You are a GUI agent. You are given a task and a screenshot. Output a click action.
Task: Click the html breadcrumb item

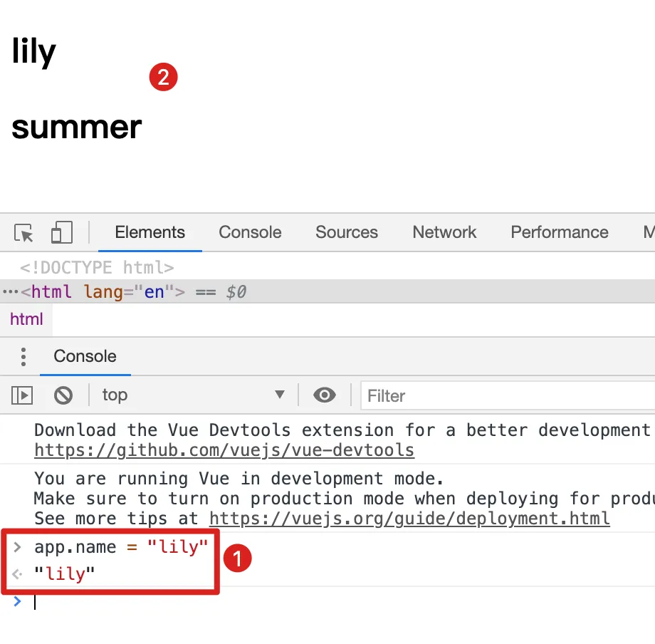click(x=26, y=319)
